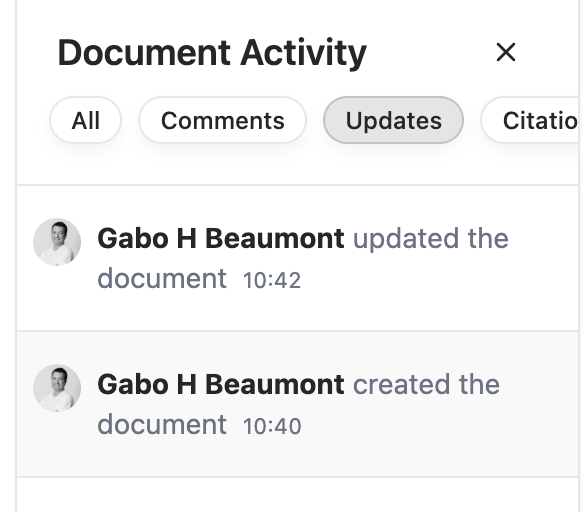
Task: Close the Document Activity panel
Action: coord(506,52)
